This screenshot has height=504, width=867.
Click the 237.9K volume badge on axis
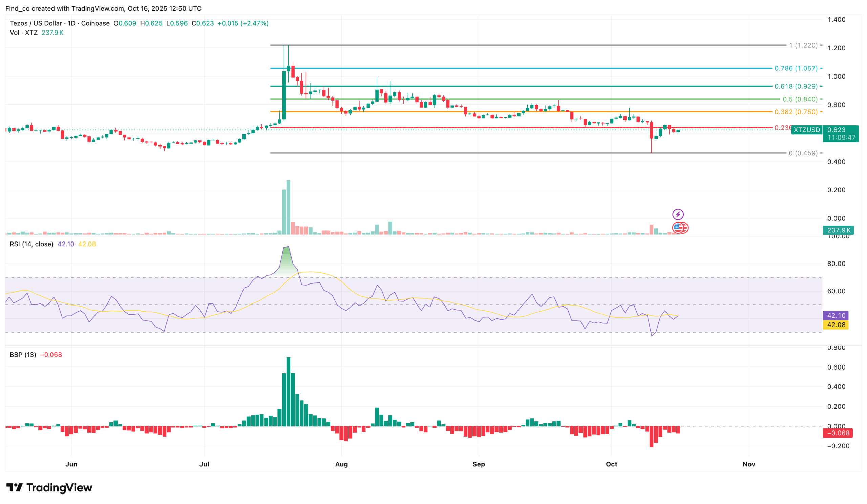[x=838, y=230]
